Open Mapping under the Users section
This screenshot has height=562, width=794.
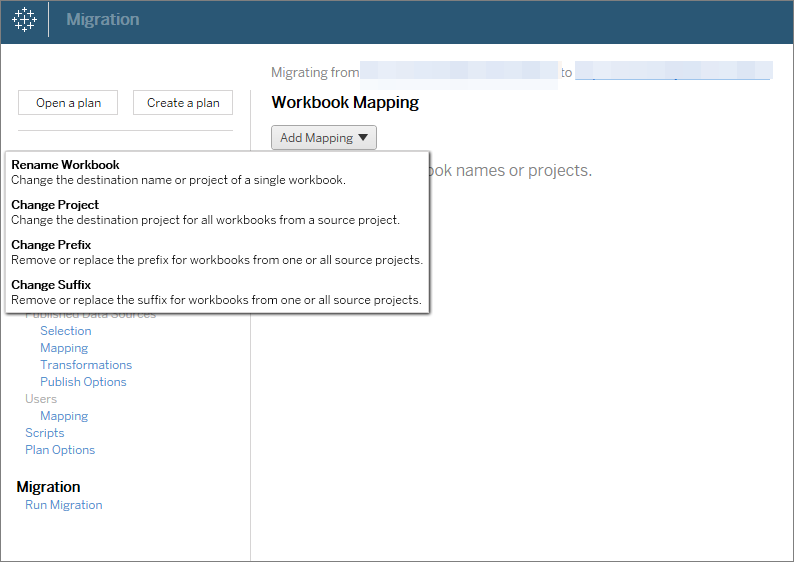point(64,416)
